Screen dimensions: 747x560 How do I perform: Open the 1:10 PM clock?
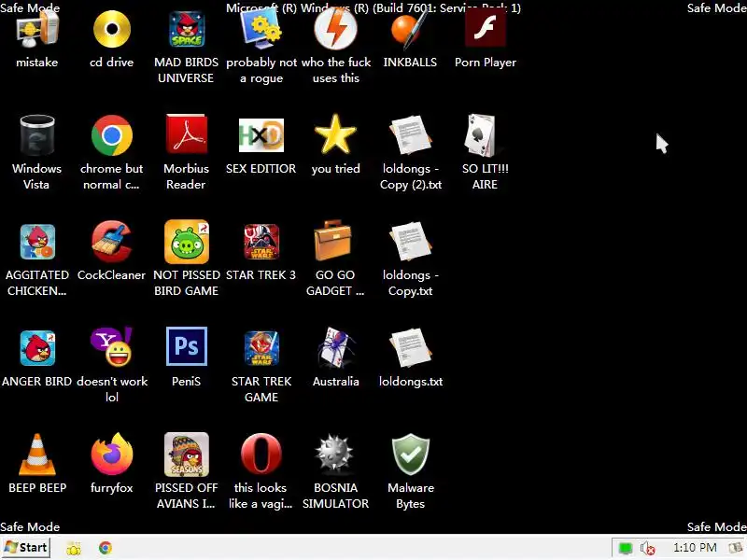pyautogui.click(x=695, y=548)
